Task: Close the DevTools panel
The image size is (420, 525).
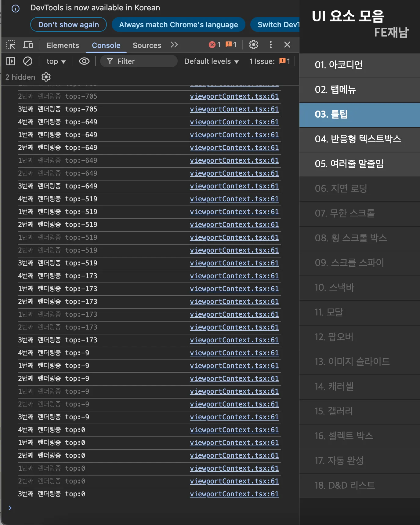Action: click(x=287, y=45)
